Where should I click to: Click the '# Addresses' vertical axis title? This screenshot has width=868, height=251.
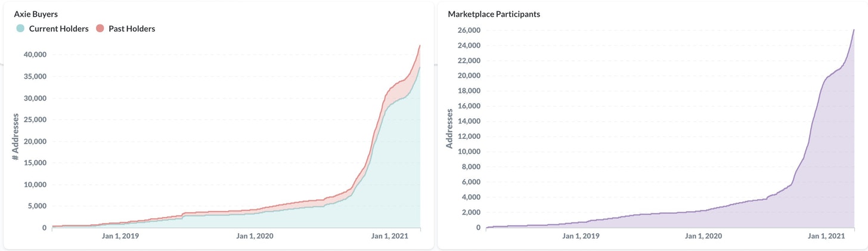point(15,137)
